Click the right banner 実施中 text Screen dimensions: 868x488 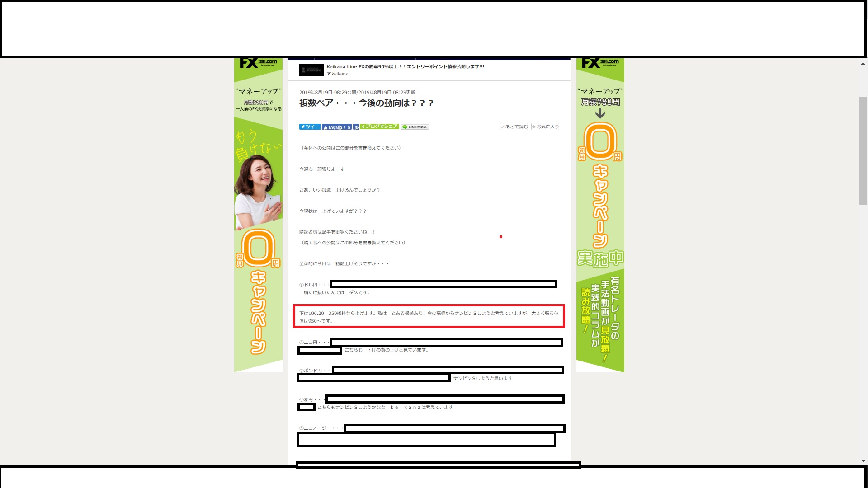[600, 258]
